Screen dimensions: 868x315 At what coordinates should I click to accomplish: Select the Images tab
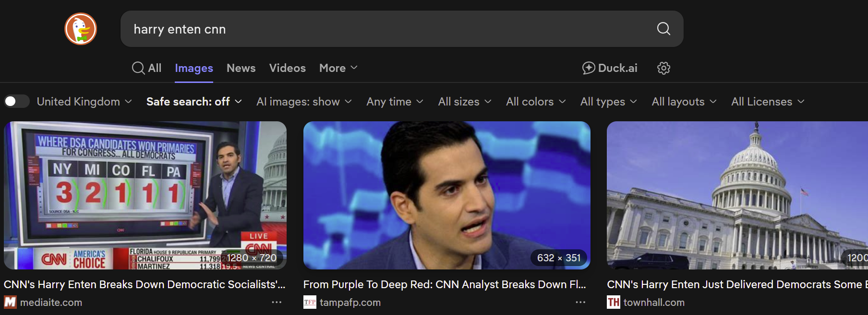point(194,68)
